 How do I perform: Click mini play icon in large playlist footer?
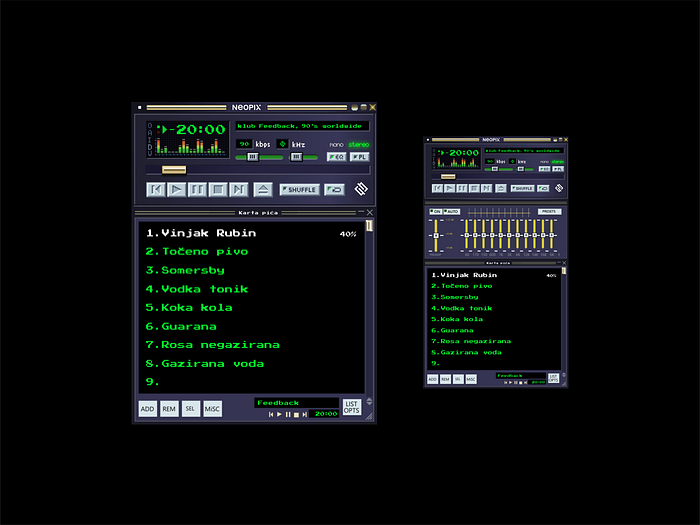(x=279, y=415)
